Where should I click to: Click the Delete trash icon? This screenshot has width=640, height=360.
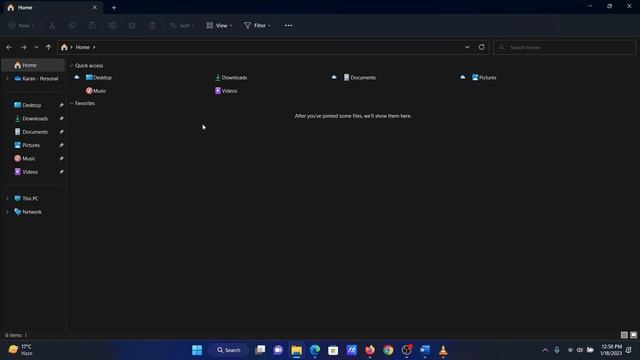coord(152,25)
